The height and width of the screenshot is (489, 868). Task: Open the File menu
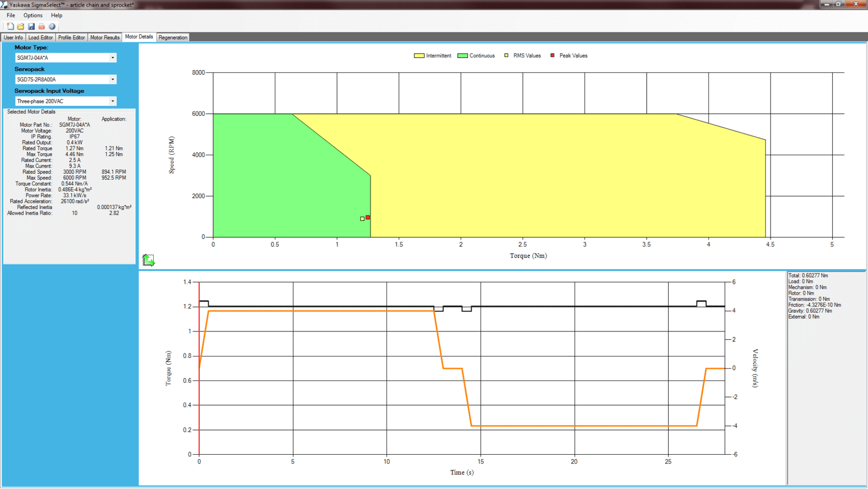11,15
